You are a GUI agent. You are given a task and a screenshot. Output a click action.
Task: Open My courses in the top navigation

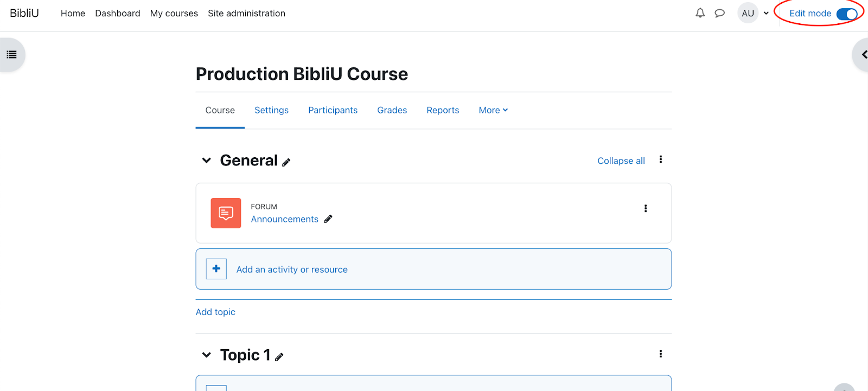click(x=174, y=13)
